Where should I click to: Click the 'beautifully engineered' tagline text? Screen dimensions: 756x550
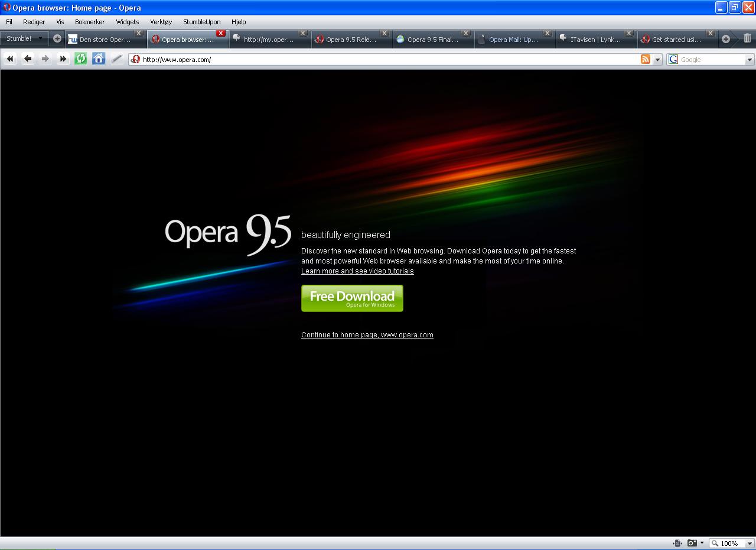click(346, 235)
